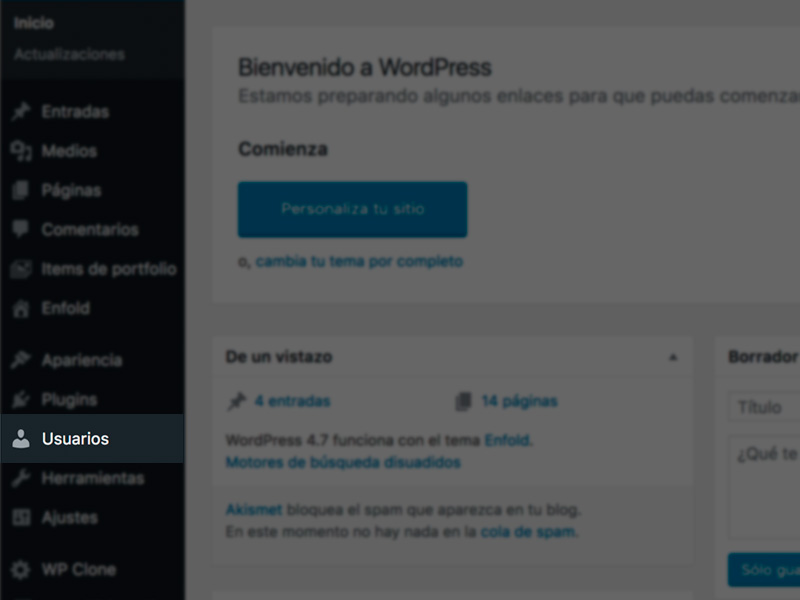Viewport: 800px width, 600px height.
Task: Click the Items de portfolio icon
Action: pos(21,269)
